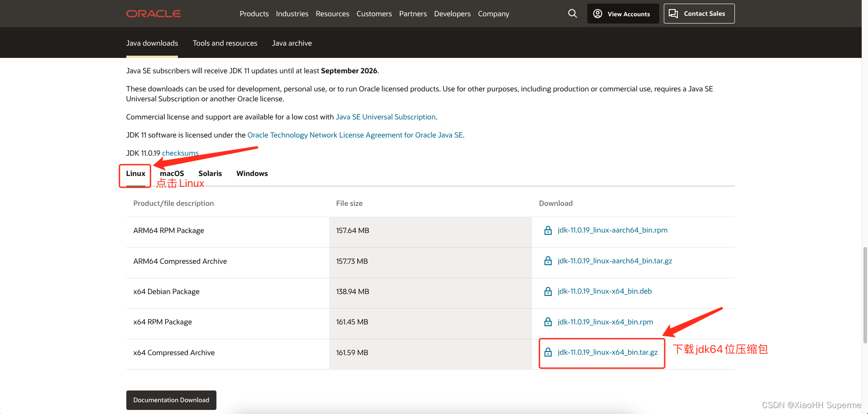Image resolution: width=868 pixels, height=414 pixels.
Task: Click the View Accounts button
Action: click(623, 14)
